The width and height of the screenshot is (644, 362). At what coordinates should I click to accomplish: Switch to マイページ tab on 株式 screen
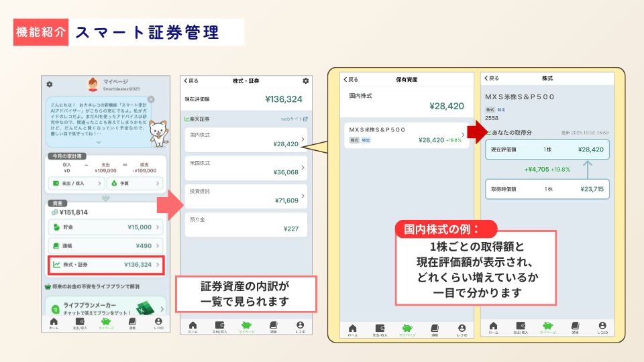coord(547,327)
